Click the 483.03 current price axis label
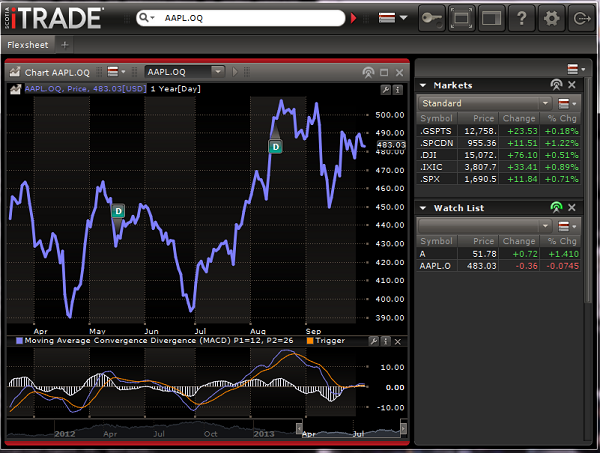Screen dimensions: 600x453 (x=391, y=145)
